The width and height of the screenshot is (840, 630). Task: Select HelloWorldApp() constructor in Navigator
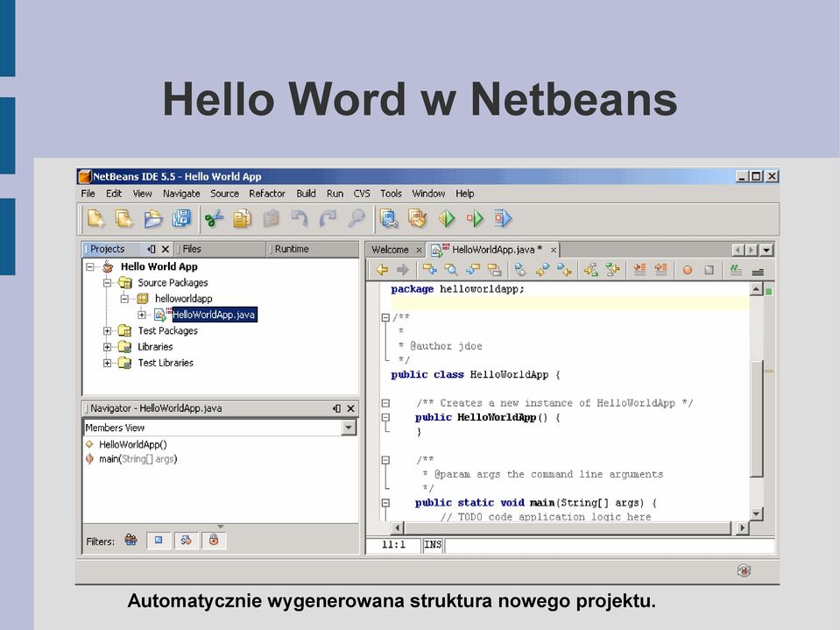[133, 444]
